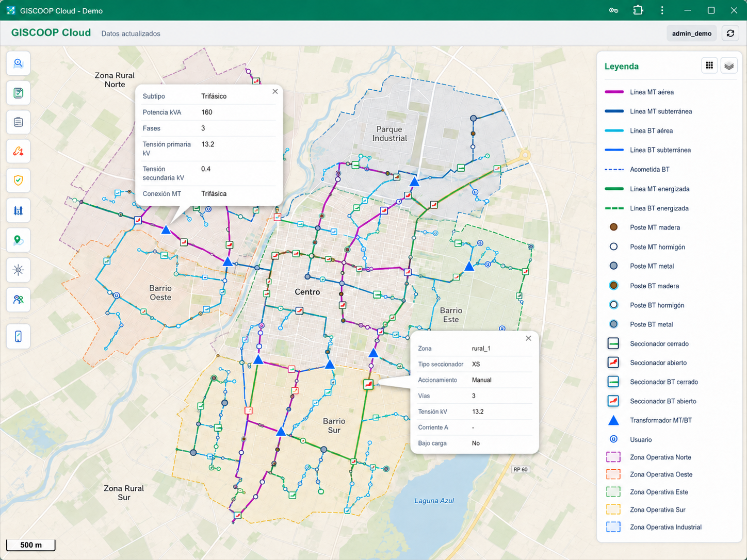Open the three-dot window menu

[x=662, y=10]
